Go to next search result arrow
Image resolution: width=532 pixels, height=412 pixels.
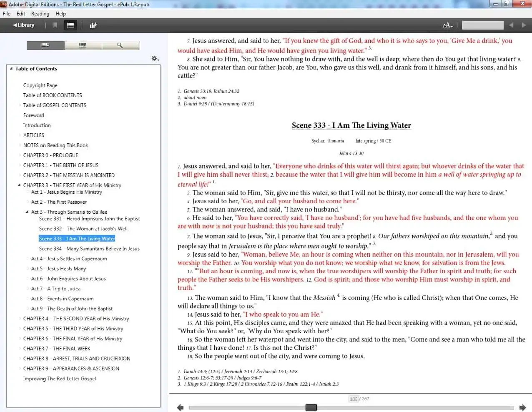[524, 25]
